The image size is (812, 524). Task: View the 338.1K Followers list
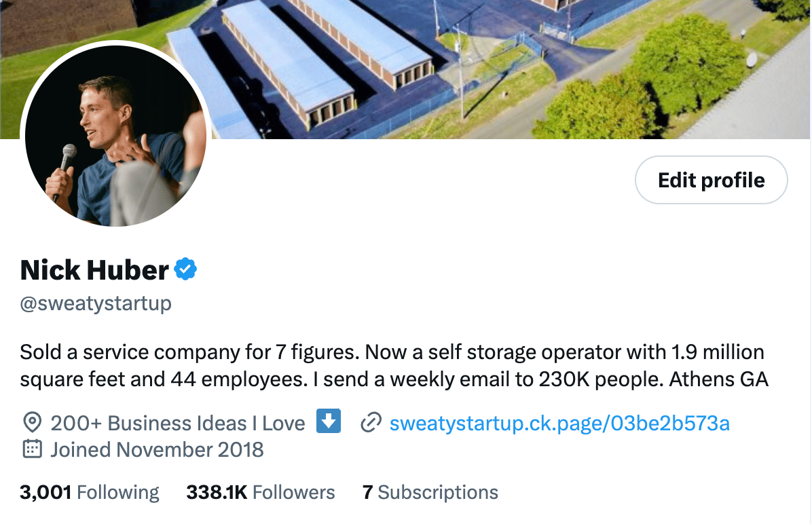pyautogui.click(x=261, y=492)
